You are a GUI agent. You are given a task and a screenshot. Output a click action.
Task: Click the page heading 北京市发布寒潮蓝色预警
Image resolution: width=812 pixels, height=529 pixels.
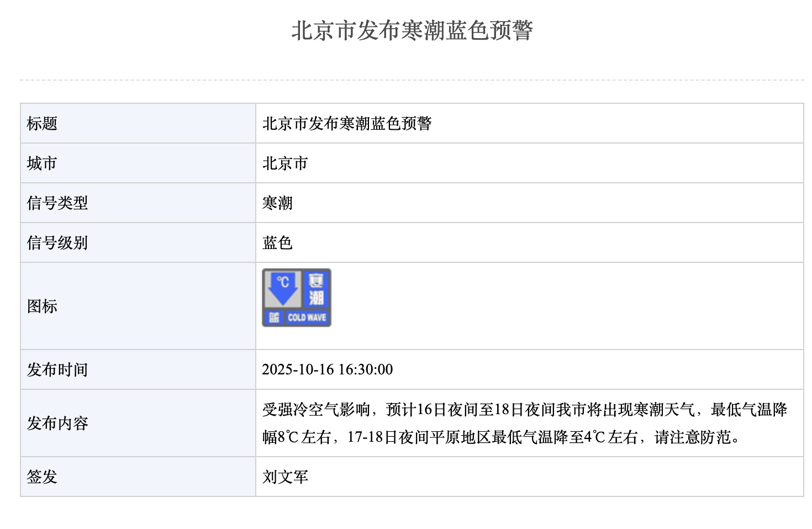(412, 30)
